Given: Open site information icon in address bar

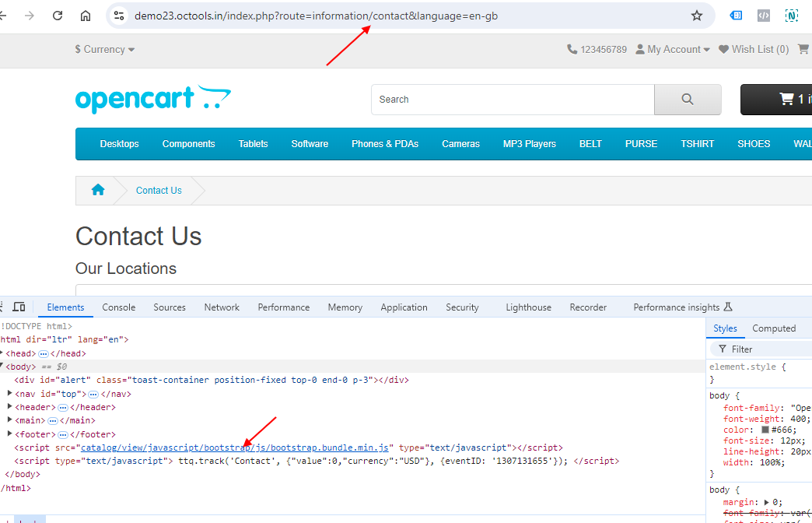Looking at the screenshot, I should click(119, 16).
